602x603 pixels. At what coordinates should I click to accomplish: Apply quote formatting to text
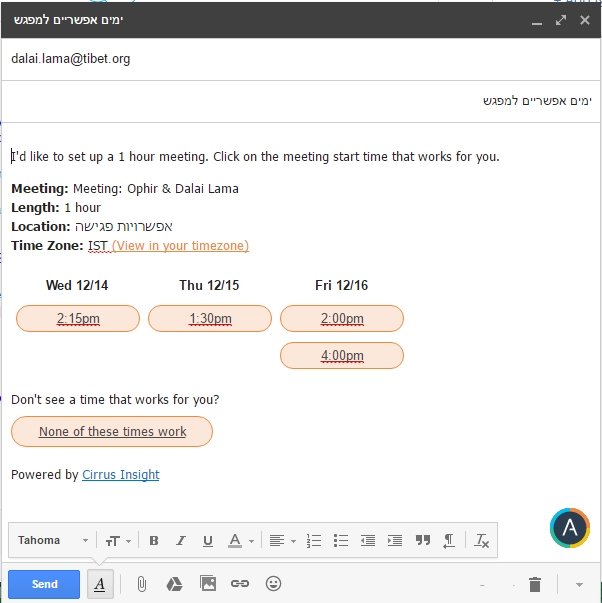coord(422,541)
